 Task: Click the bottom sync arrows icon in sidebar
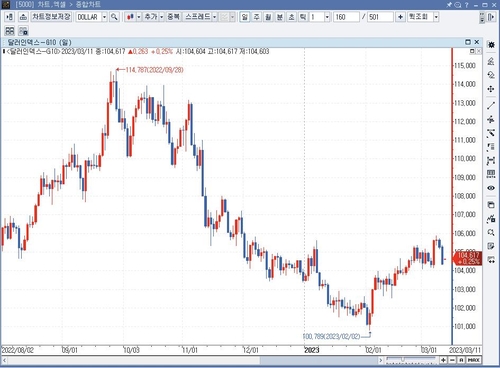coord(491,260)
